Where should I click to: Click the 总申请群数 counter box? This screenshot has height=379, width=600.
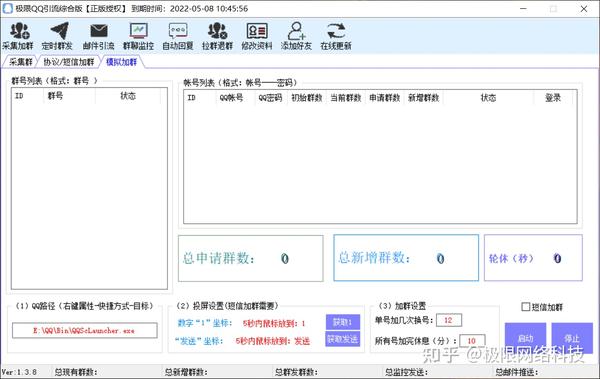[251, 258]
